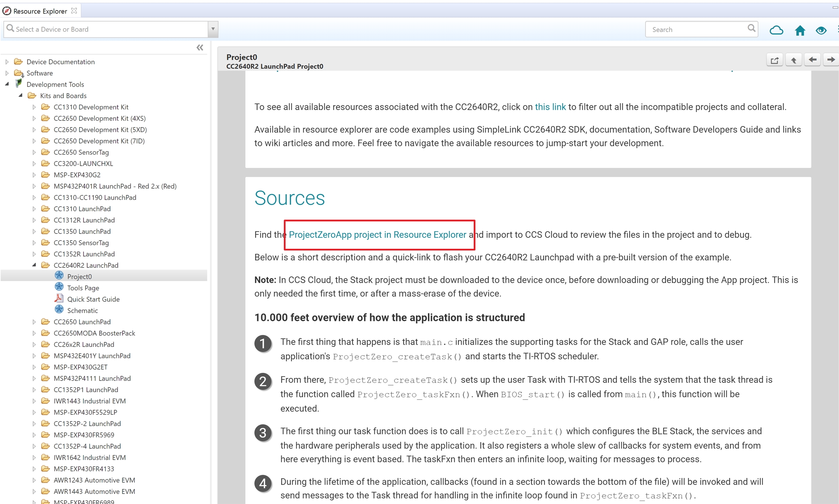
Task: Click the Quick Start Guide PDF icon
Action: click(x=59, y=298)
